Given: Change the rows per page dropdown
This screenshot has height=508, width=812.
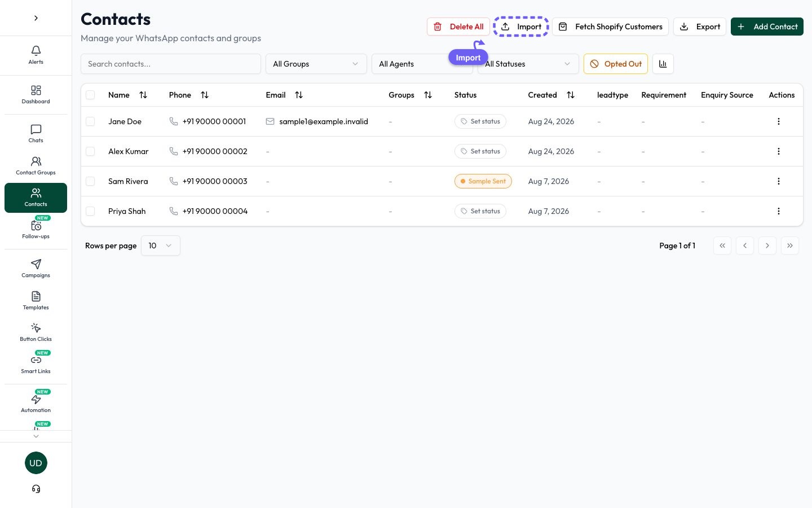Looking at the screenshot, I should [160, 246].
